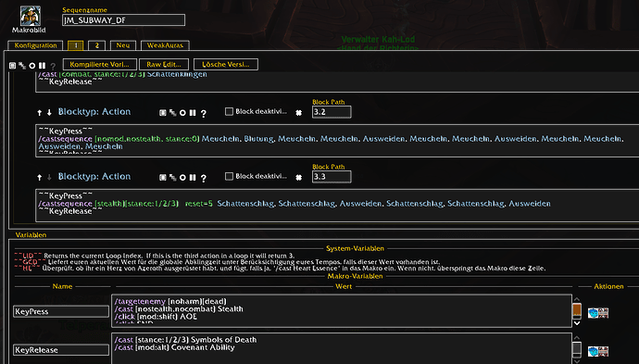Screen dimensions: 639x364
Task: Click the up arrow of KeyRelease value scrollbar
Action: coord(577,338)
